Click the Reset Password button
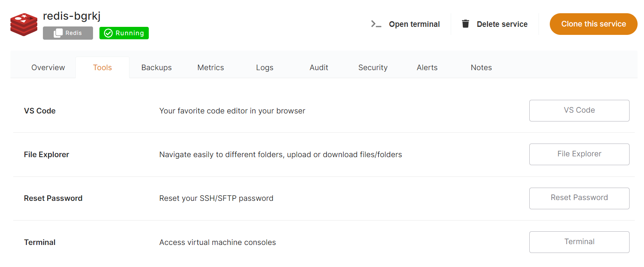 pyautogui.click(x=579, y=198)
